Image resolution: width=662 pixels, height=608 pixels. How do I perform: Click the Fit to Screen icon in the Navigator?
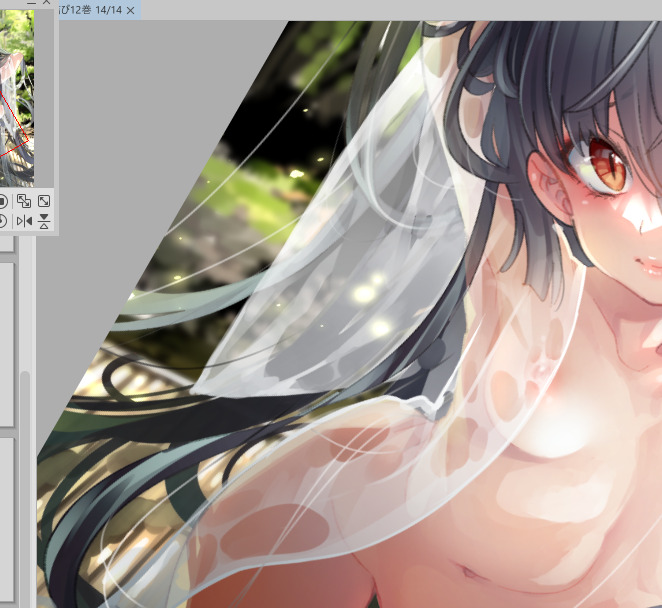coord(24,201)
